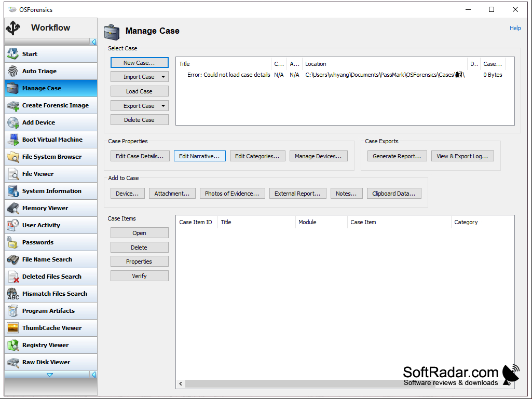The width and height of the screenshot is (532, 399).
Task: Click the File Viewer magnifier icon
Action: coord(13,174)
